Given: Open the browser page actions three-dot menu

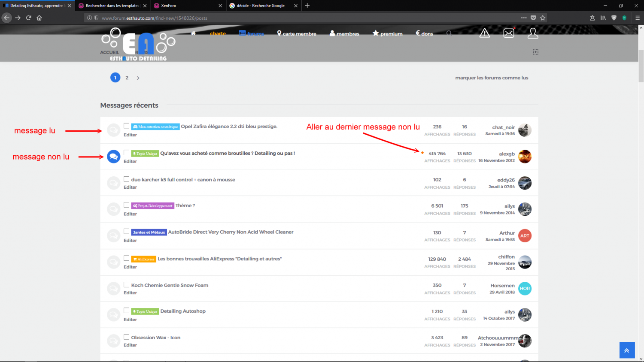Looking at the screenshot, I should coord(524,18).
